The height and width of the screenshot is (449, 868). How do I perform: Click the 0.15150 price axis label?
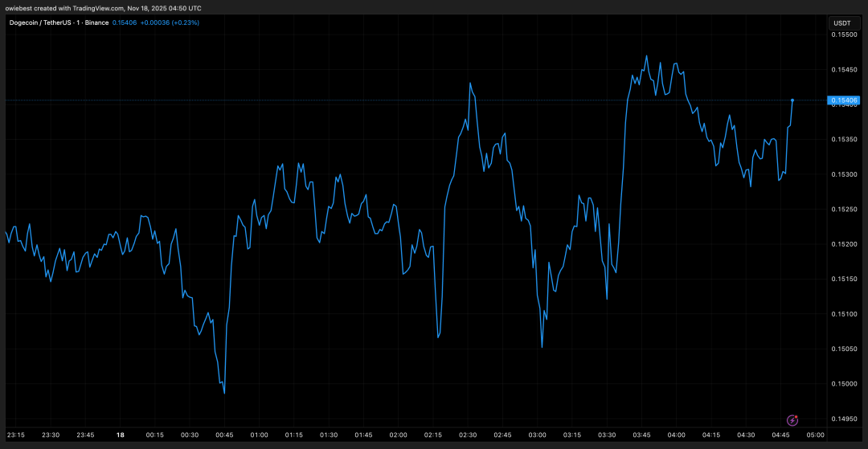tap(844, 280)
